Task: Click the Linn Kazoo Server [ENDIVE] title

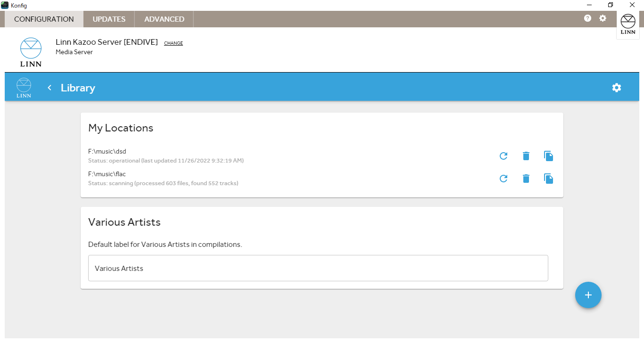Action: coord(107,42)
